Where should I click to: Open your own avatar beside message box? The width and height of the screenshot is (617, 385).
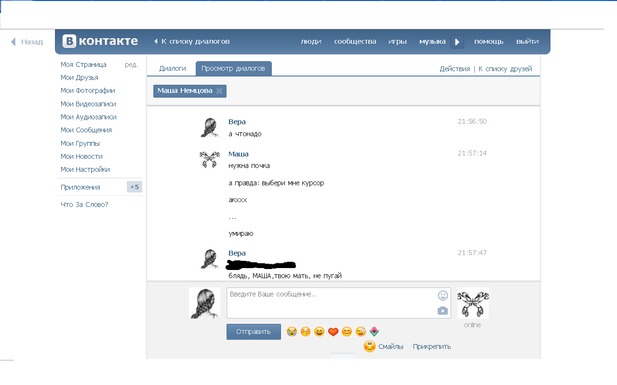click(x=205, y=303)
